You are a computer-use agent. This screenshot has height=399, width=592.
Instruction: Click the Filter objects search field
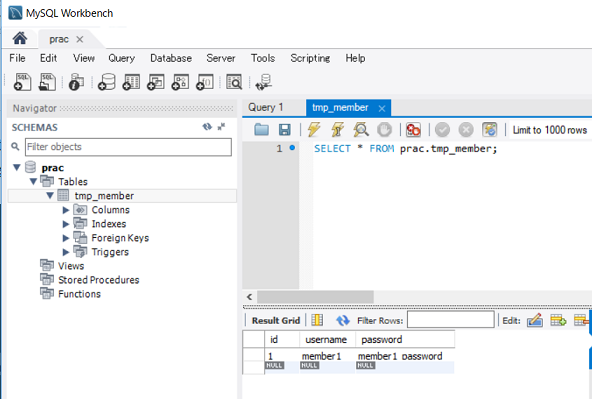[x=128, y=147]
